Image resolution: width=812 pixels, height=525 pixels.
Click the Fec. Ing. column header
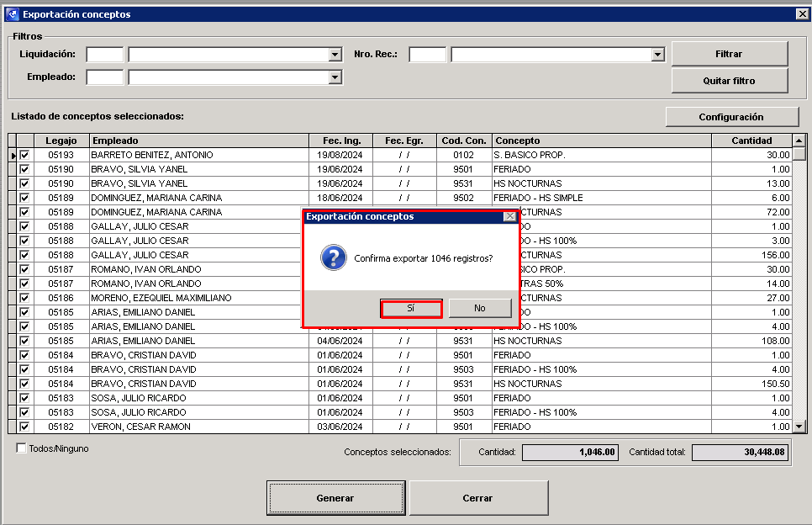[x=341, y=141]
